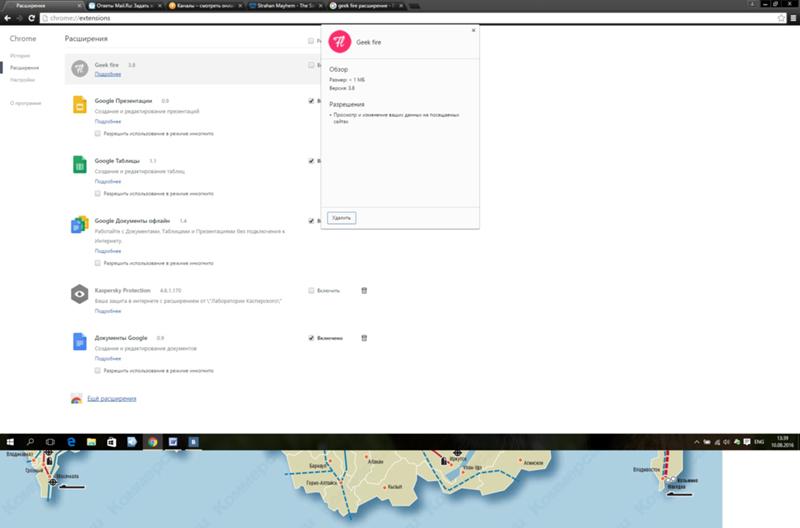Click the Geek fire extension icon in the list

pos(80,68)
